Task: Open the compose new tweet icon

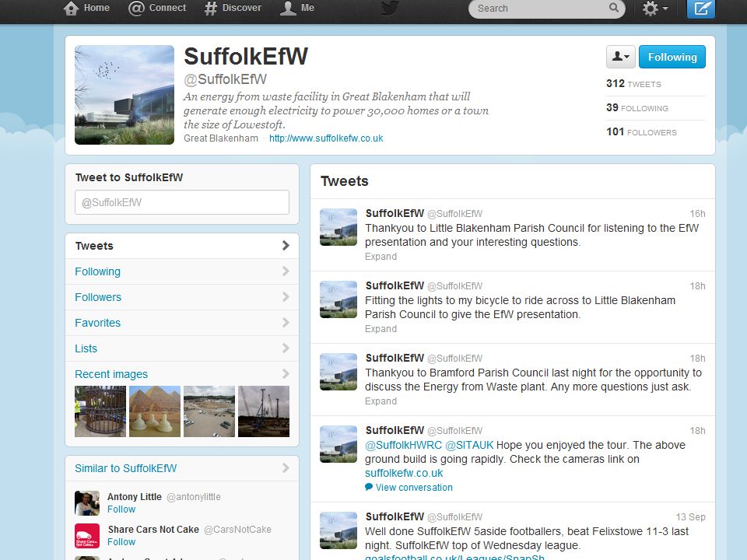Action: [700, 8]
